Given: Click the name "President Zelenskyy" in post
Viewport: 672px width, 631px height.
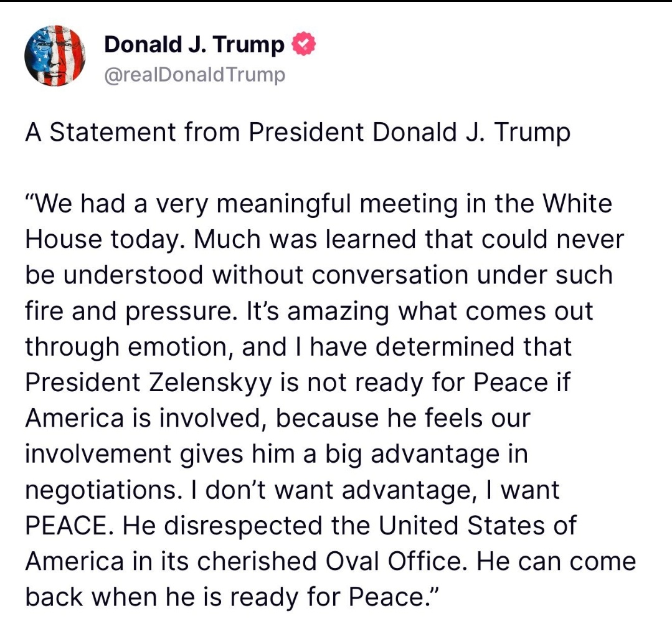Looking at the screenshot, I should pyautogui.click(x=149, y=382).
